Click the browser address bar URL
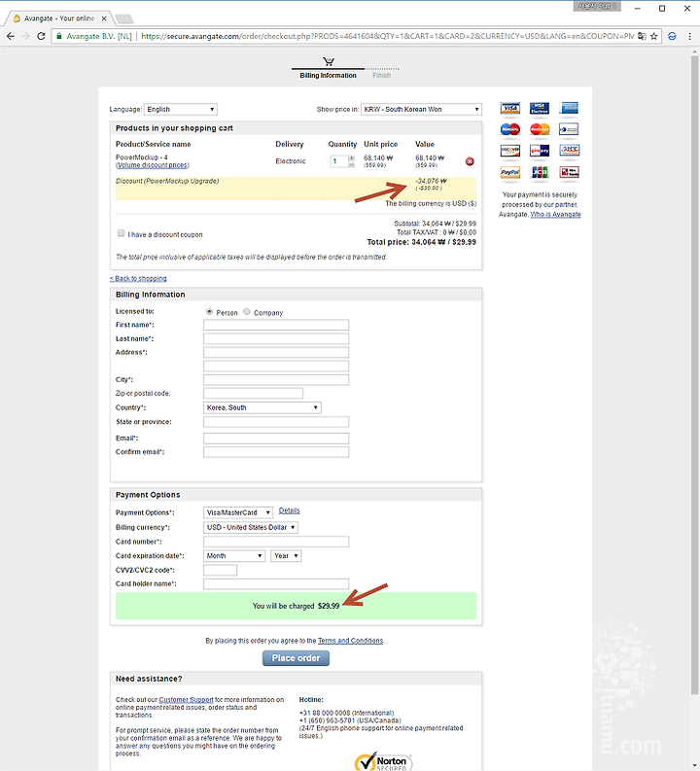Image resolution: width=700 pixels, height=771 pixels. pyautogui.click(x=387, y=36)
